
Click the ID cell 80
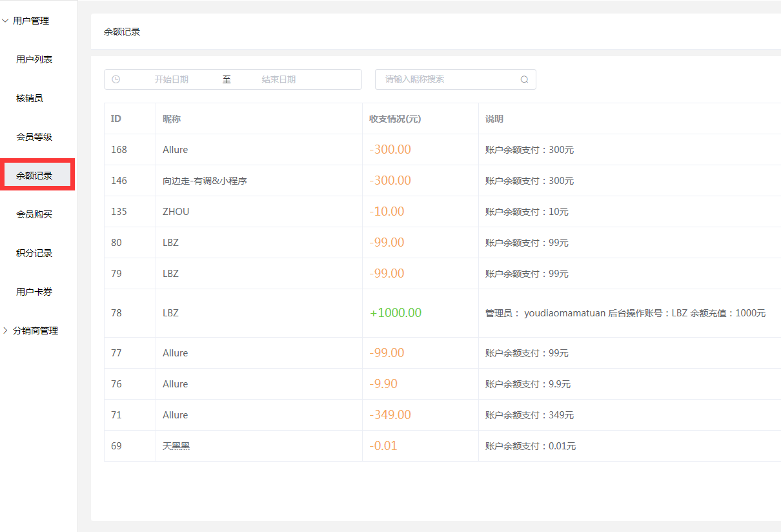(116, 243)
